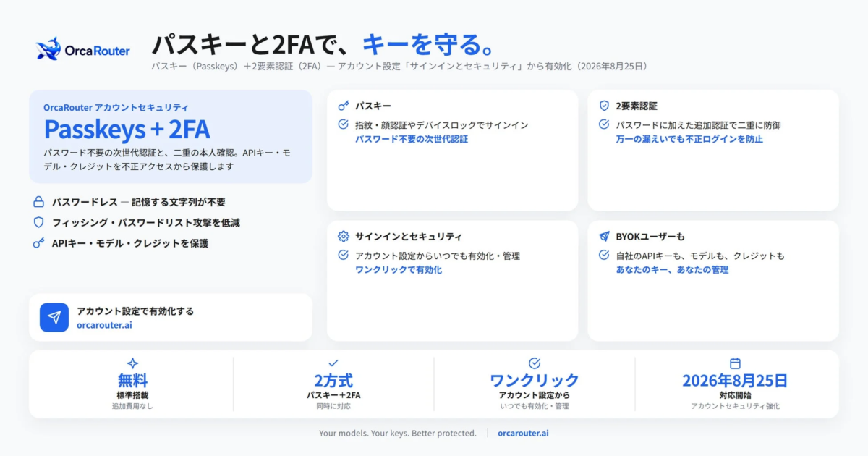Image resolution: width=868 pixels, height=456 pixels.
Task: Click the Passkeys + 2FA heading
Action: pyautogui.click(x=127, y=130)
